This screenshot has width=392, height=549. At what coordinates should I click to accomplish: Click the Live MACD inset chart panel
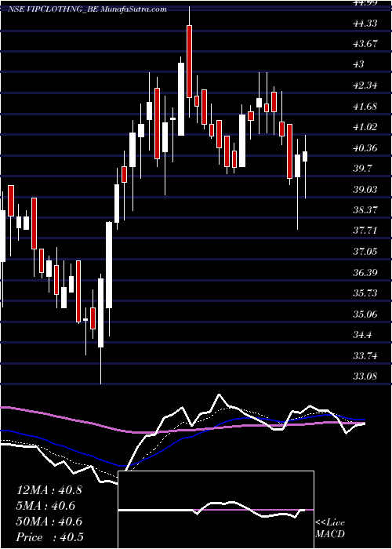[x=216, y=510]
